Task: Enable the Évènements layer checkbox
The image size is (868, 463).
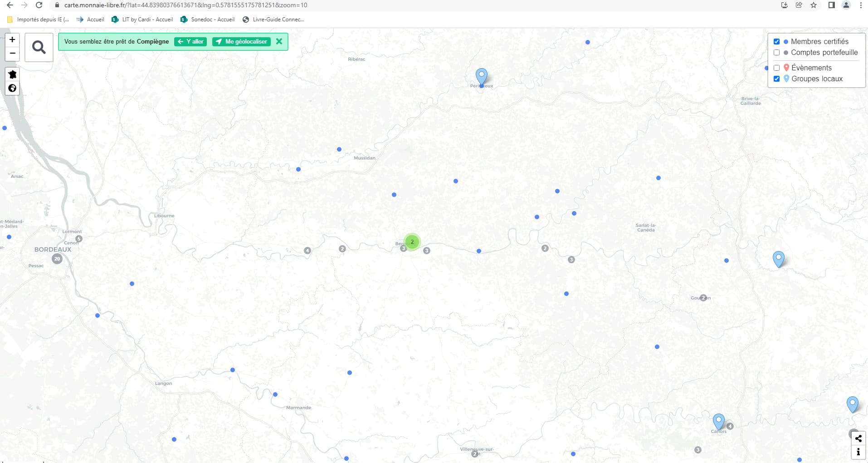Action: pos(776,68)
